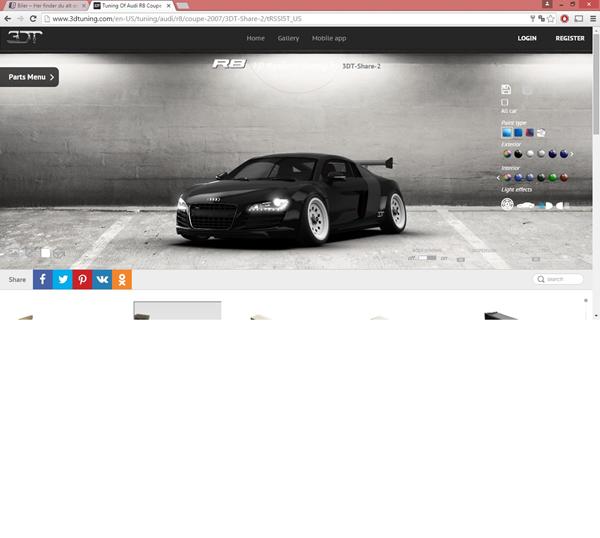600x538 pixels.
Task: Click the cast screen icon in toolbar
Action: click(x=579, y=18)
